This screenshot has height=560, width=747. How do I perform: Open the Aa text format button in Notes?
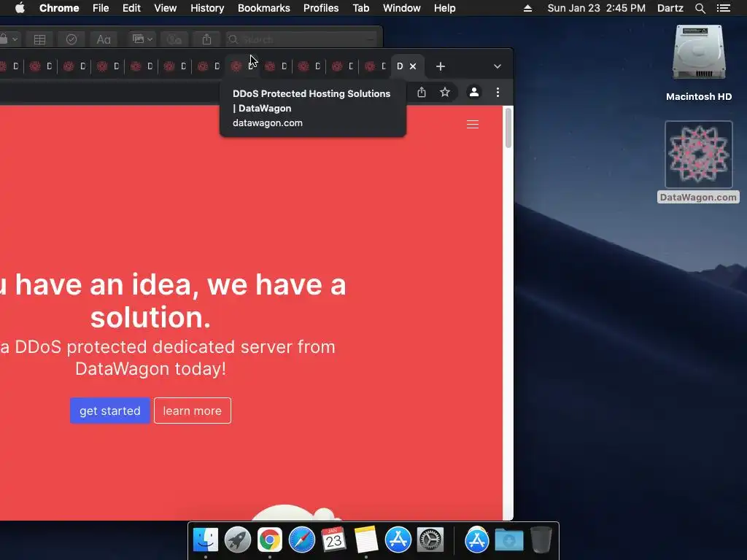pos(104,39)
